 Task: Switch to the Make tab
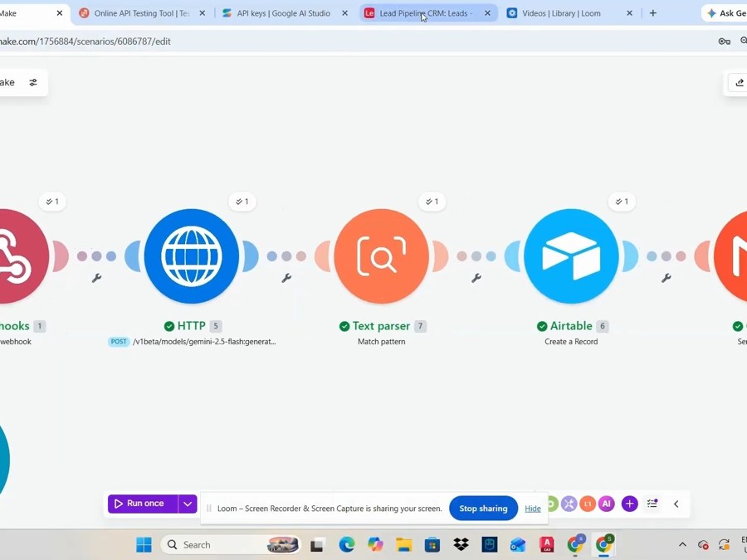click(x=27, y=13)
